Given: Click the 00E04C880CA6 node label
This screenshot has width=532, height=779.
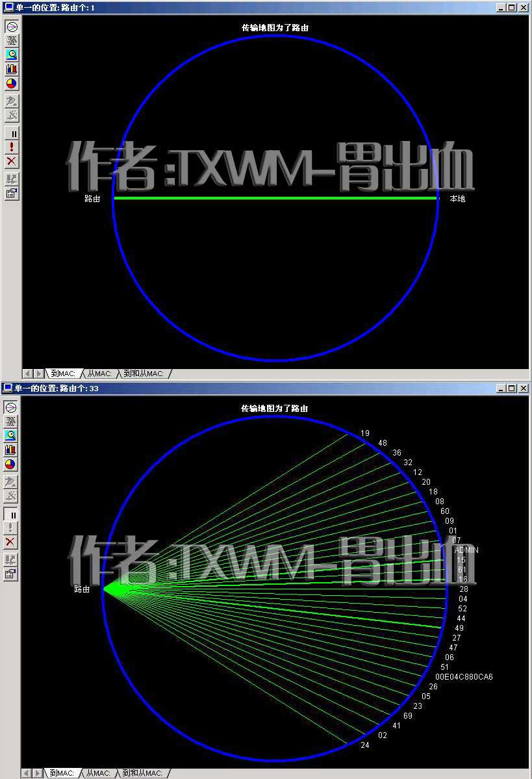Looking at the screenshot, I should point(464,676).
